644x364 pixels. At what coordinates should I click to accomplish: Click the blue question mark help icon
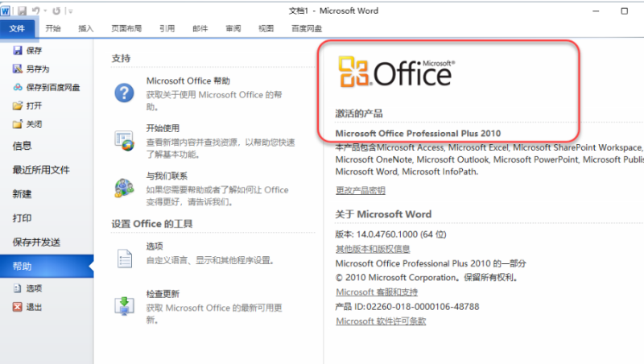tap(124, 93)
